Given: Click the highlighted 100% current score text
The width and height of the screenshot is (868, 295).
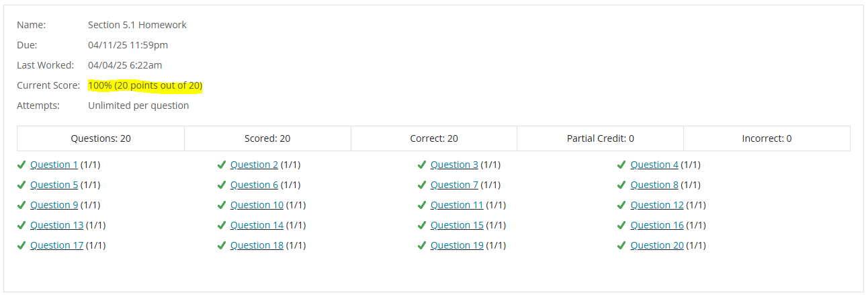Looking at the screenshot, I should pyautogui.click(x=145, y=85).
